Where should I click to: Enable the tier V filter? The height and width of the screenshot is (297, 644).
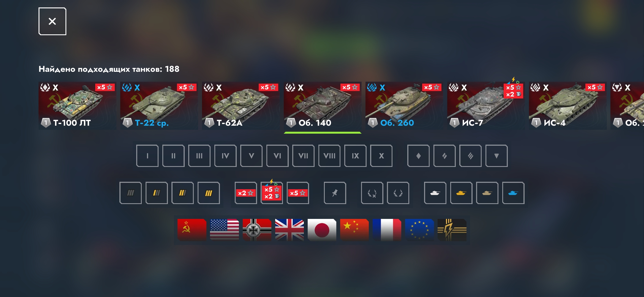(251, 156)
